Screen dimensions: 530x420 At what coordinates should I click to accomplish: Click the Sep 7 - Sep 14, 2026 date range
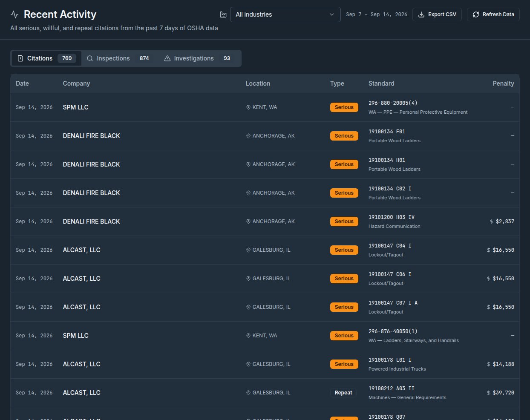pos(377,14)
